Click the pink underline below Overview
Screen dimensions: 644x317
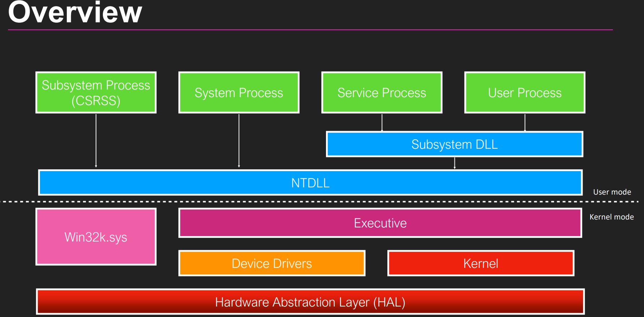pyautogui.click(x=310, y=30)
